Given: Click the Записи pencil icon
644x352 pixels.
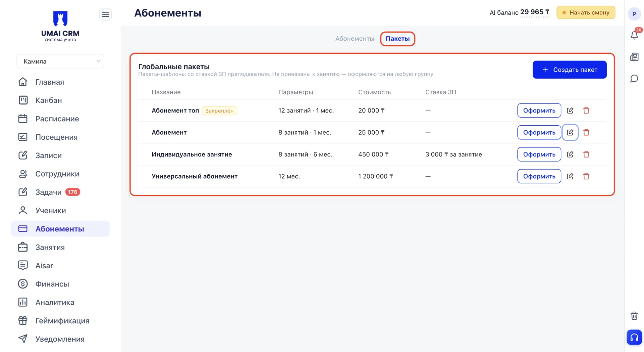Looking at the screenshot, I should [23, 155].
